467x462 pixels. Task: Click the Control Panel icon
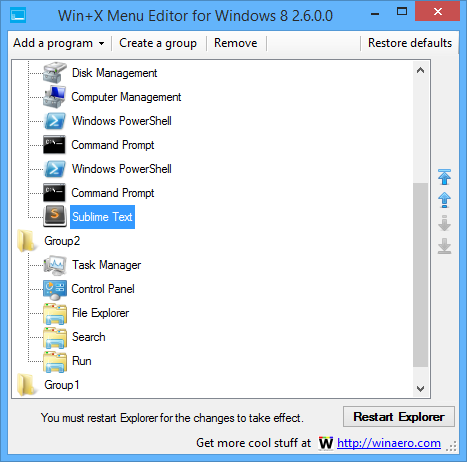[55, 289]
